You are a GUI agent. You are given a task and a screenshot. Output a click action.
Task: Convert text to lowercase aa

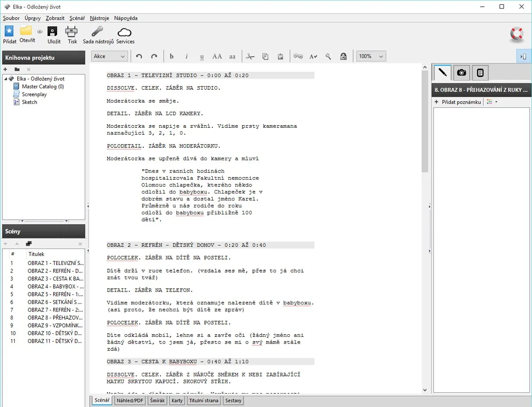click(232, 56)
